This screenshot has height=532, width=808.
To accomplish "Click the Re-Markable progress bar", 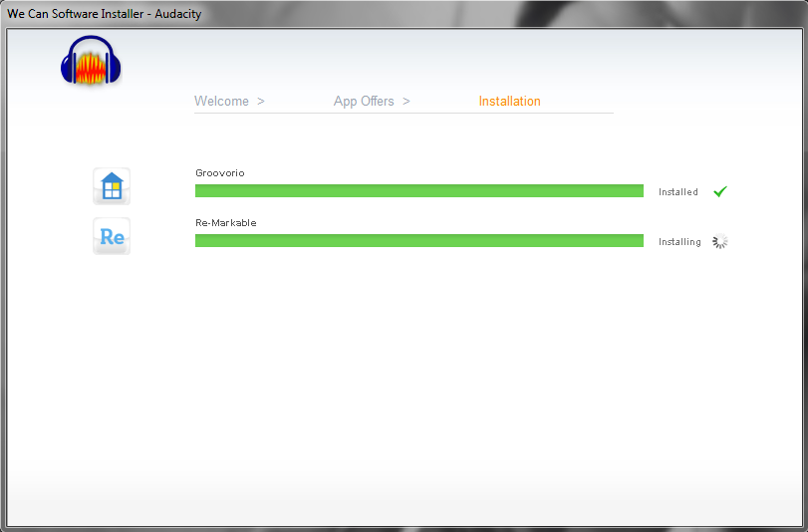I will [419, 241].
